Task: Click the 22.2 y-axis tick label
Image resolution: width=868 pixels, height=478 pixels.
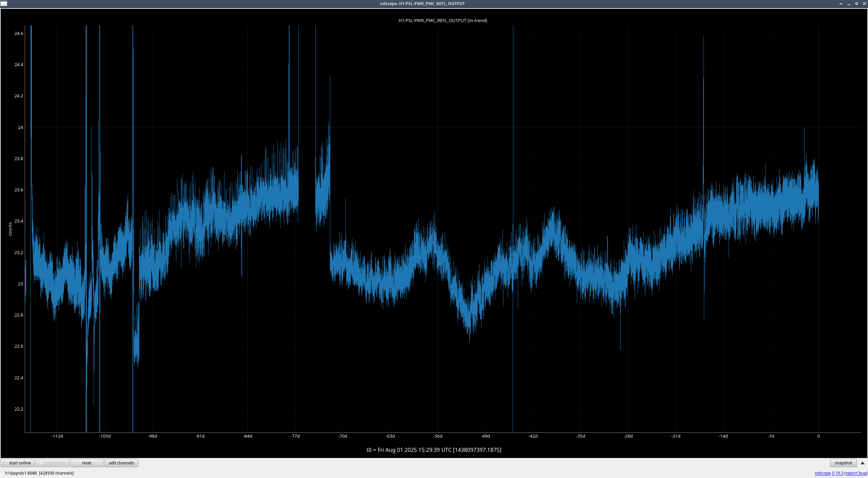Action: (x=19, y=409)
